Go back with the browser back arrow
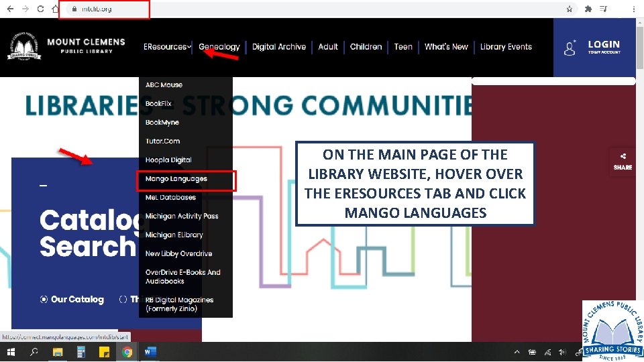This screenshot has width=644, height=362. point(10,9)
